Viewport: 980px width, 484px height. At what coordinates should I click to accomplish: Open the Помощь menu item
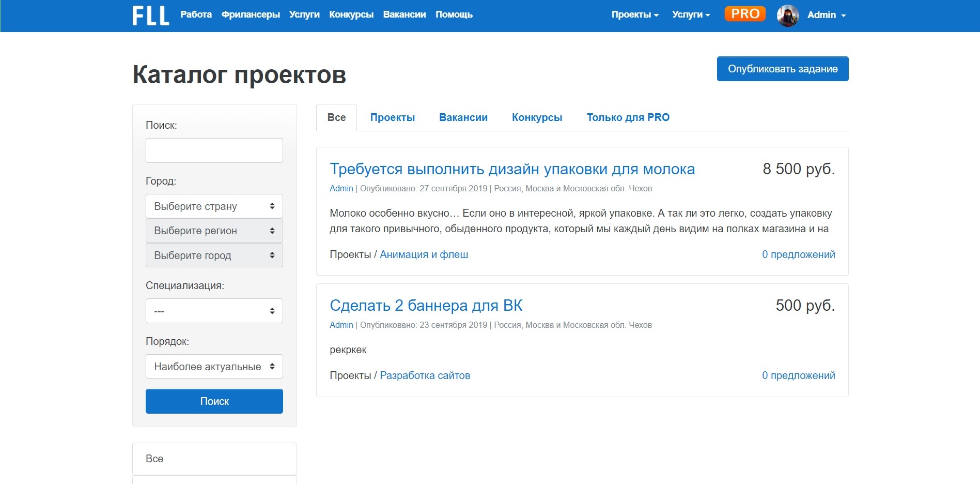454,14
